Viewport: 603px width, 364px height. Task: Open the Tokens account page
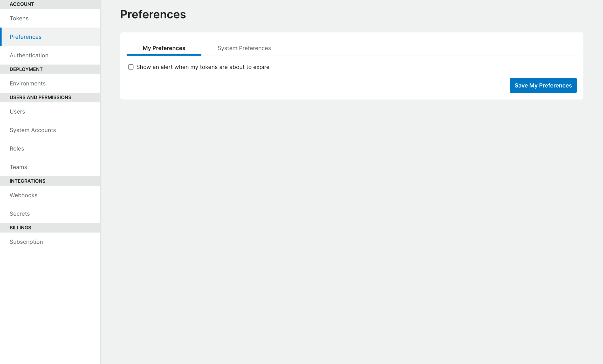point(19,18)
